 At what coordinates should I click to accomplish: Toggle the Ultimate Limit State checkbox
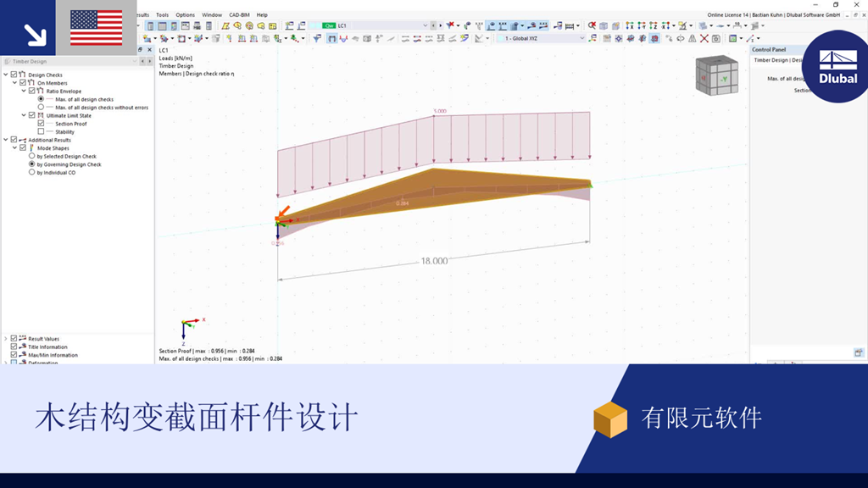(31, 115)
